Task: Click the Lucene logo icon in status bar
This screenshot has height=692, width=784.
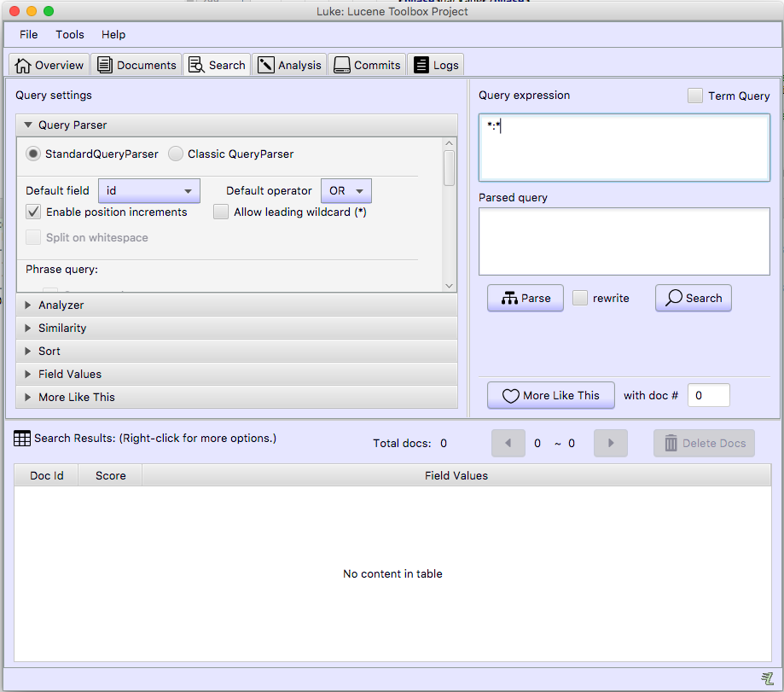Action: point(767,678)
